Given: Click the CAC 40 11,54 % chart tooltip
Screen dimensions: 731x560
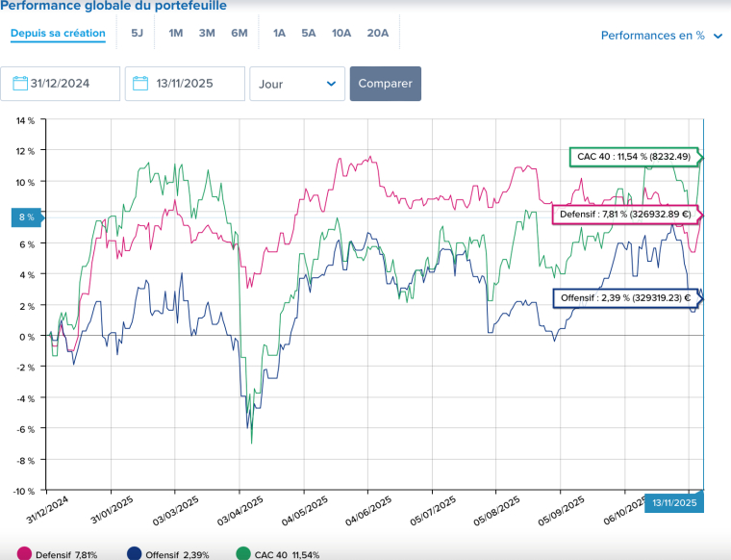Looking at the screenshot, I should tap(634, 157).
